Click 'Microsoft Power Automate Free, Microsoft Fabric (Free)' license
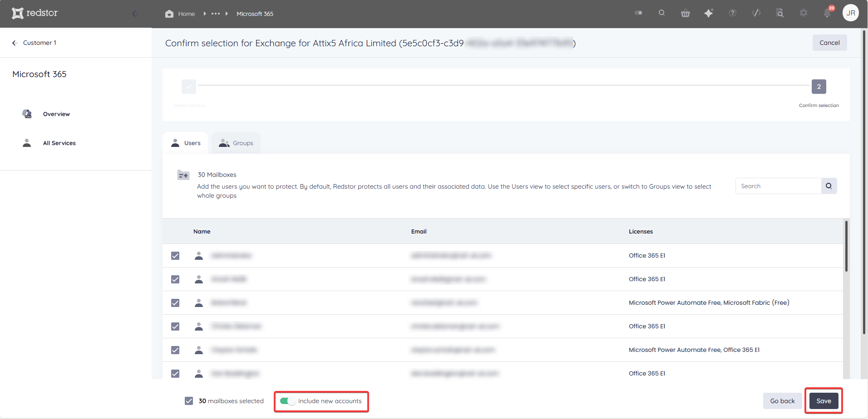 point(709,302)
